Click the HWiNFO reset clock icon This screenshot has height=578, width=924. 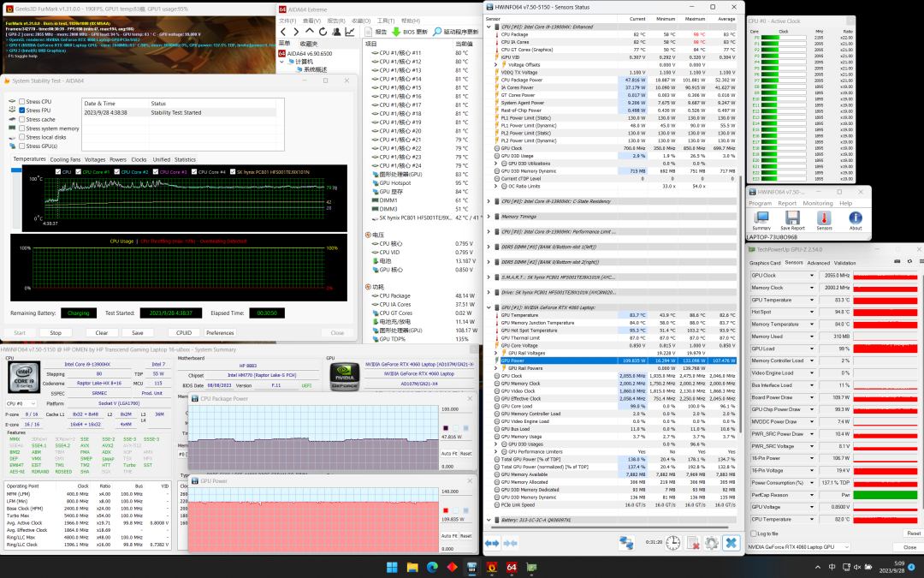673,543
